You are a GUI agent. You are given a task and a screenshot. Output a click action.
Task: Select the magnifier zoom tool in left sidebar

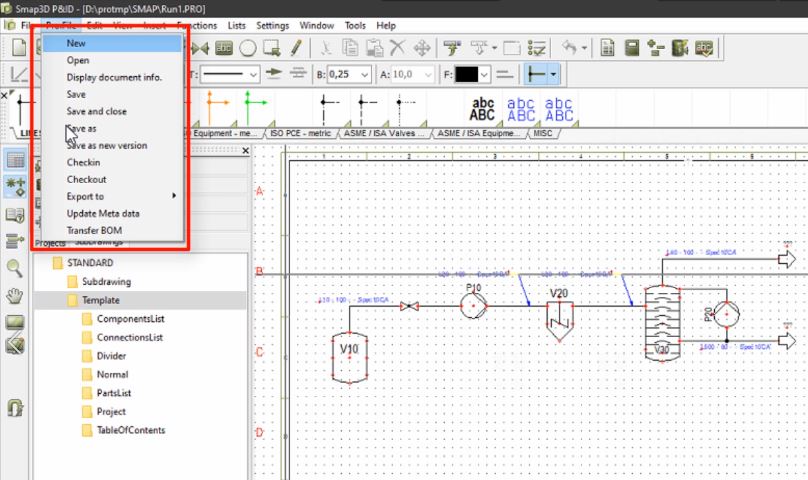pyautogui.click(x=15, y=267)
